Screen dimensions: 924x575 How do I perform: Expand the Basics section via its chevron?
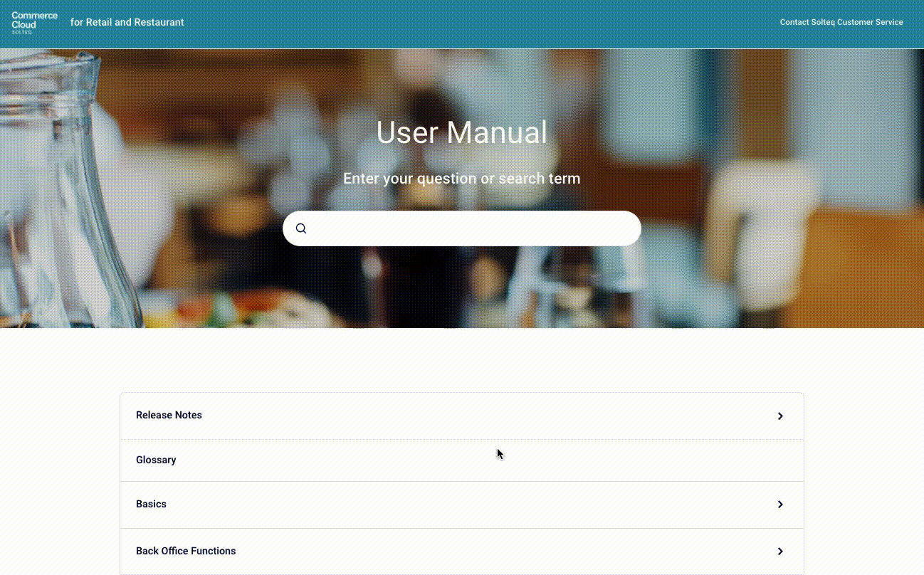tap(780, 505)
